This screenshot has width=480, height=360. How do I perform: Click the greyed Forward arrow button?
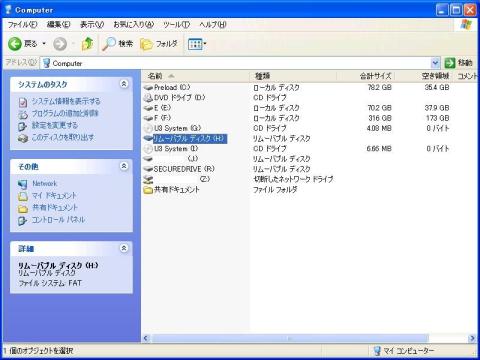60,44
